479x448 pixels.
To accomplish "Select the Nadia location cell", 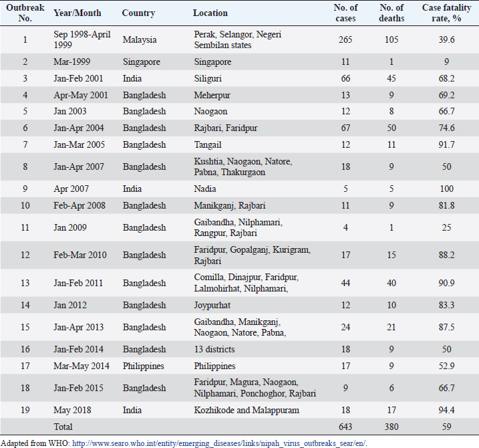I will [x=204, y=189].
